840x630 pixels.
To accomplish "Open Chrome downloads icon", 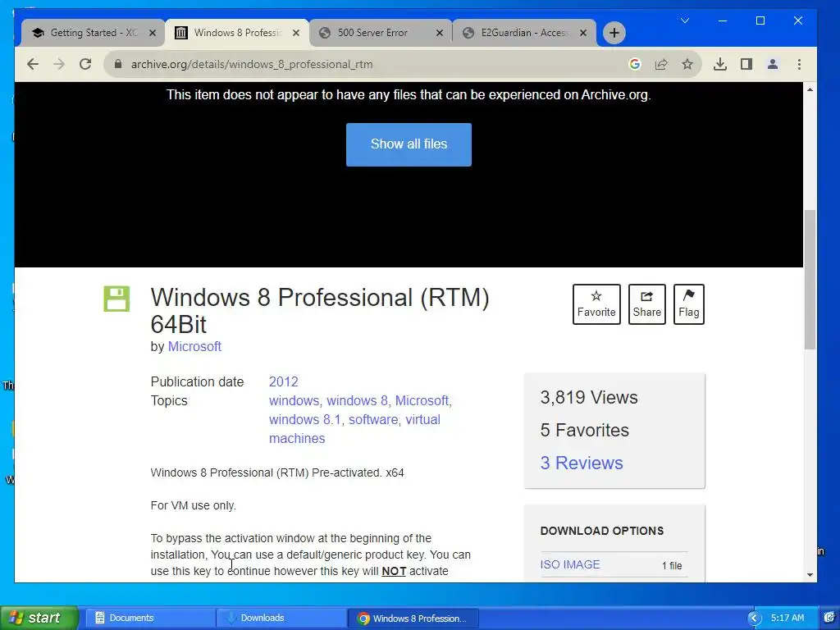I will pos(720,64).
